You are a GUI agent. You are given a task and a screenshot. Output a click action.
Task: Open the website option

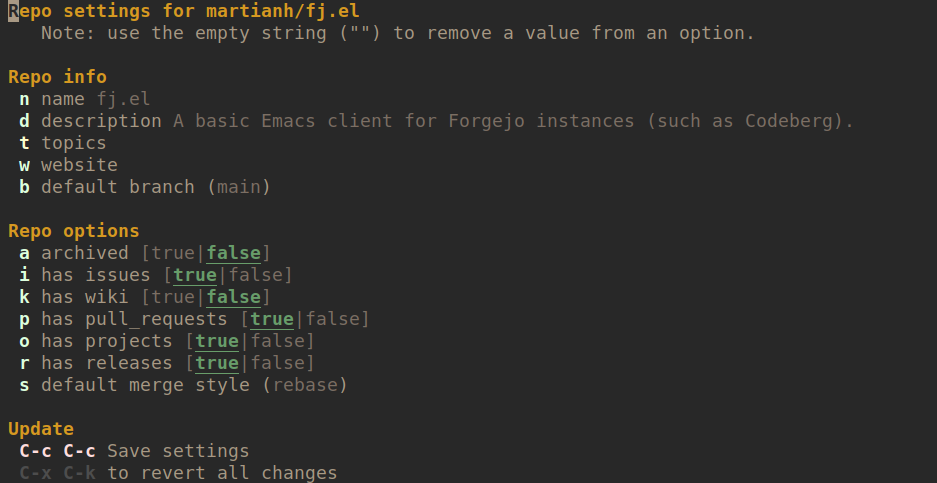click(79, 165)
